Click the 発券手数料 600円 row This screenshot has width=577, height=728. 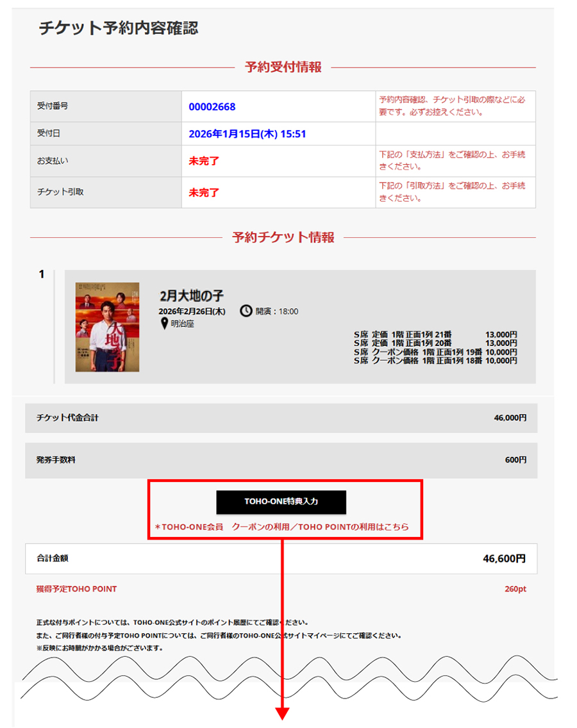[281, 460]
